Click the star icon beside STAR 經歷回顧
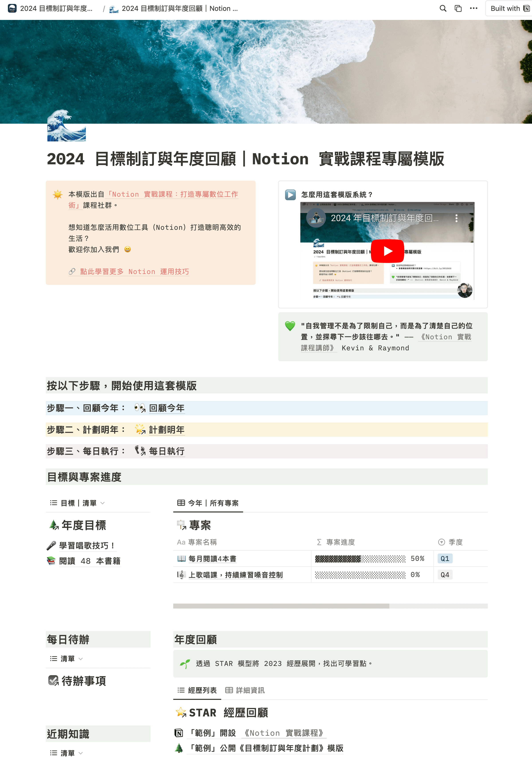 click(181, 712)
